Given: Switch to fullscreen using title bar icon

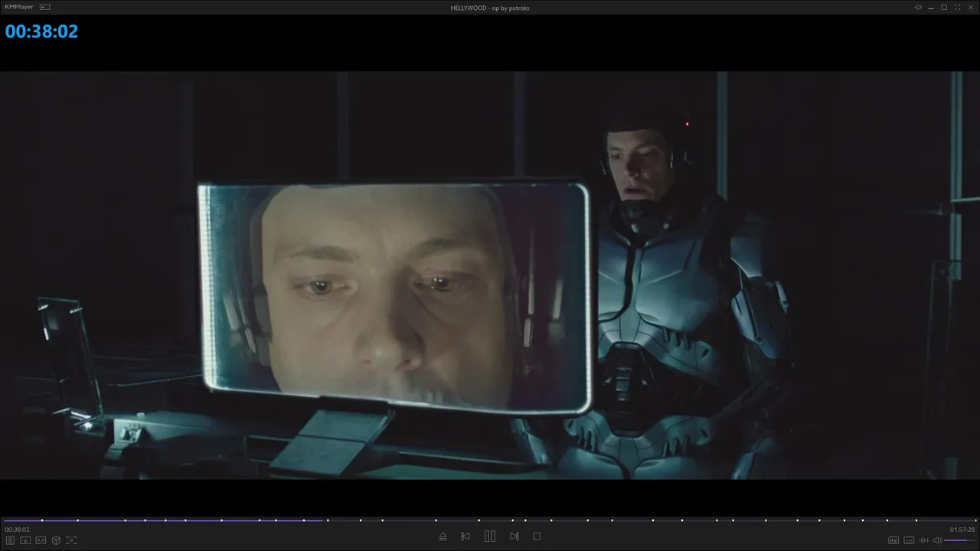Looking at the screenshot, I should tap(957, 8).
